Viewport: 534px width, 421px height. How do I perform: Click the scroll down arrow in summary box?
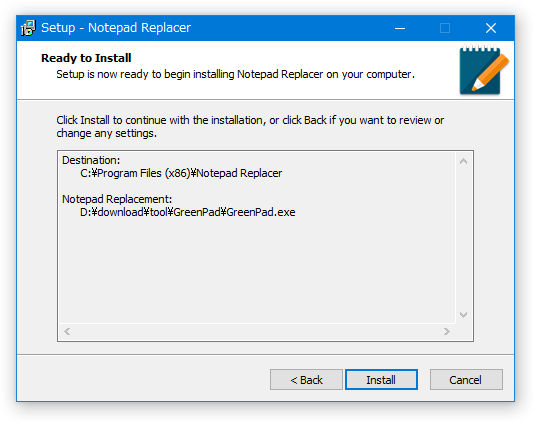click(x=463, y=314)
